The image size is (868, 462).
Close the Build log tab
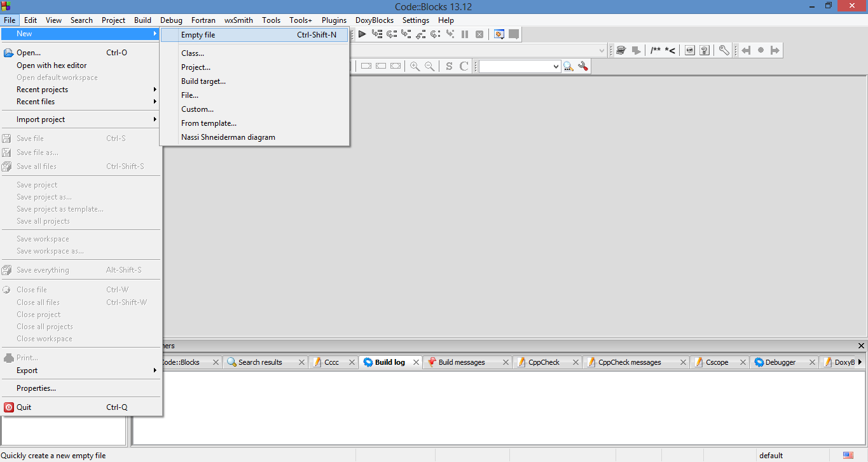click(417, 362)
